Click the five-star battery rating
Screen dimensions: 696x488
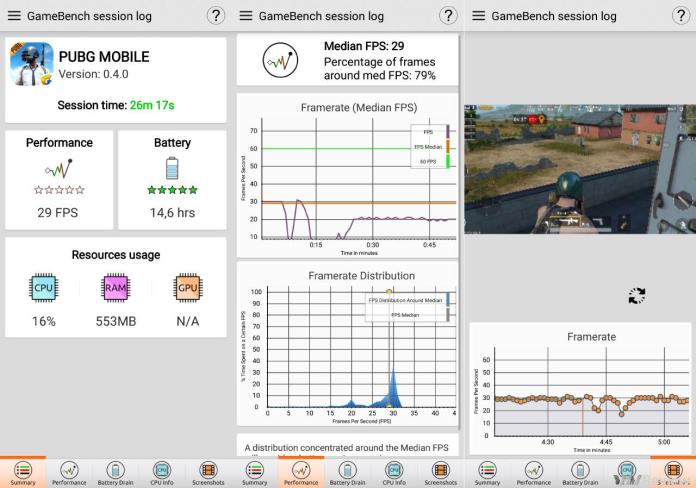172,190
